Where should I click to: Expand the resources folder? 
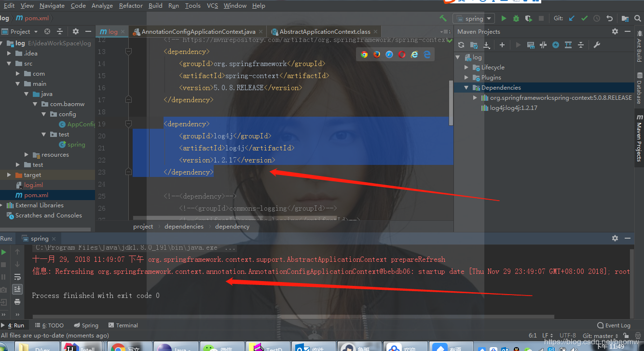(x=27, y=154)
